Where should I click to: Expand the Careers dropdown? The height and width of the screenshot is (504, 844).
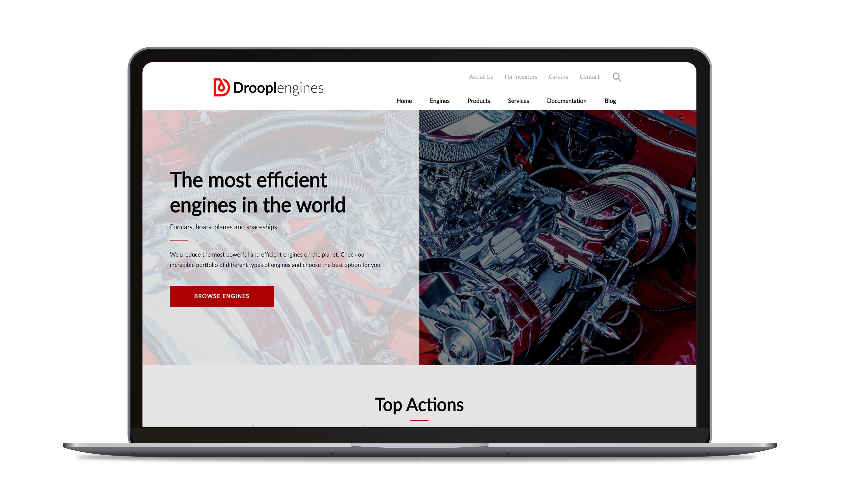click(558, 77)
